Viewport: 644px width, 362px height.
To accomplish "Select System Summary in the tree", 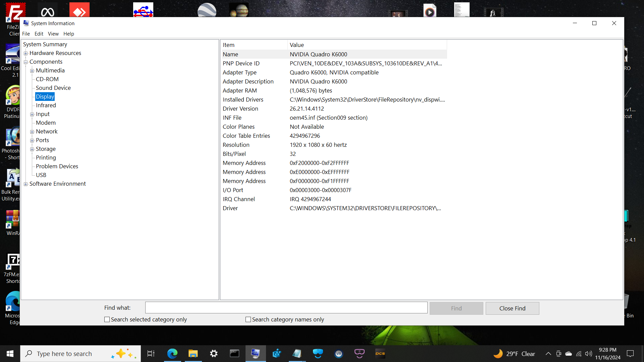I will [45, 44].
